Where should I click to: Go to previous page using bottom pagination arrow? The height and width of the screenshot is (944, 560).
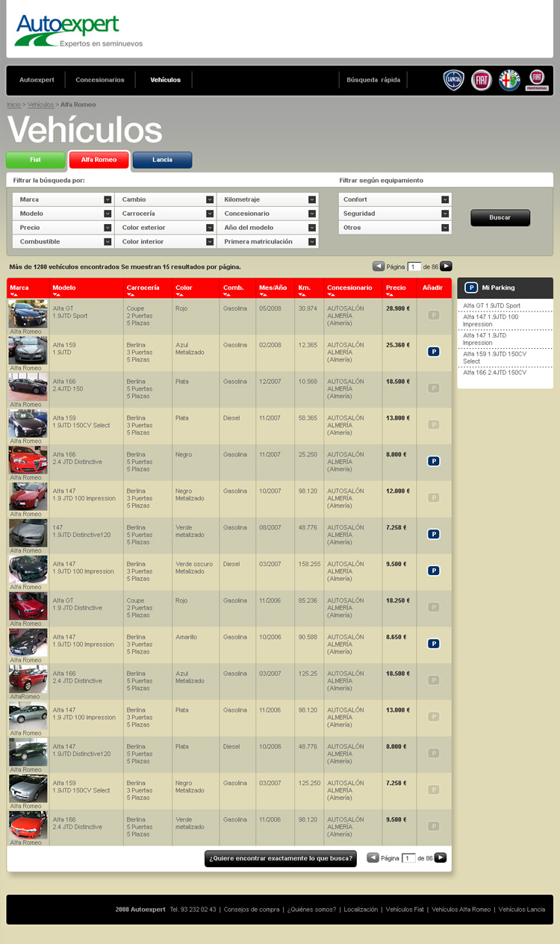(x=373, y=857)
